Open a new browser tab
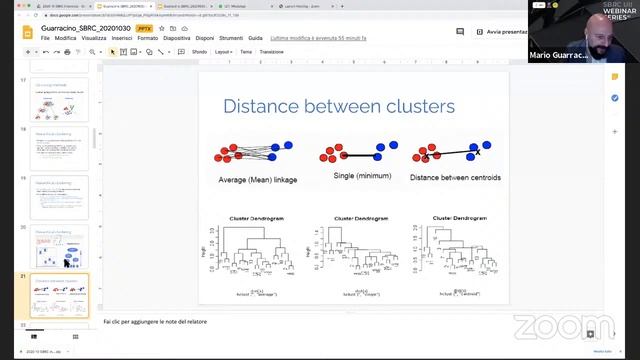The width and height of the screenshot is (640, 360). [342, 6]
